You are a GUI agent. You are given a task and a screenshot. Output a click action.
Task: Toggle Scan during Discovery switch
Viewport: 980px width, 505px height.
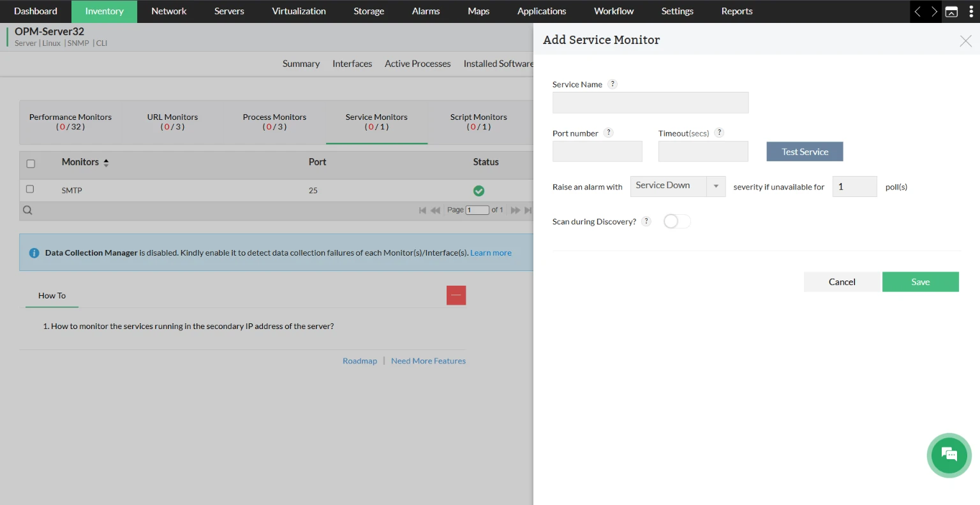point(677,221)
